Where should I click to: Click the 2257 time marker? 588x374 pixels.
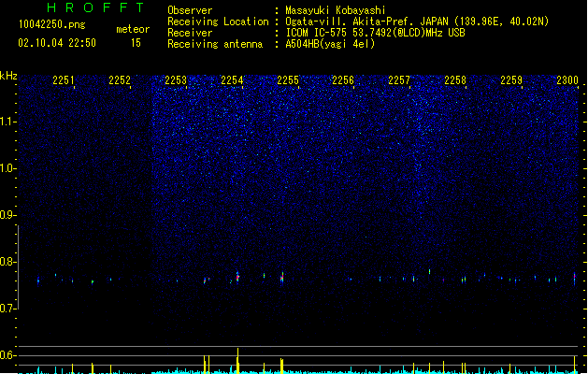[399, 80]
